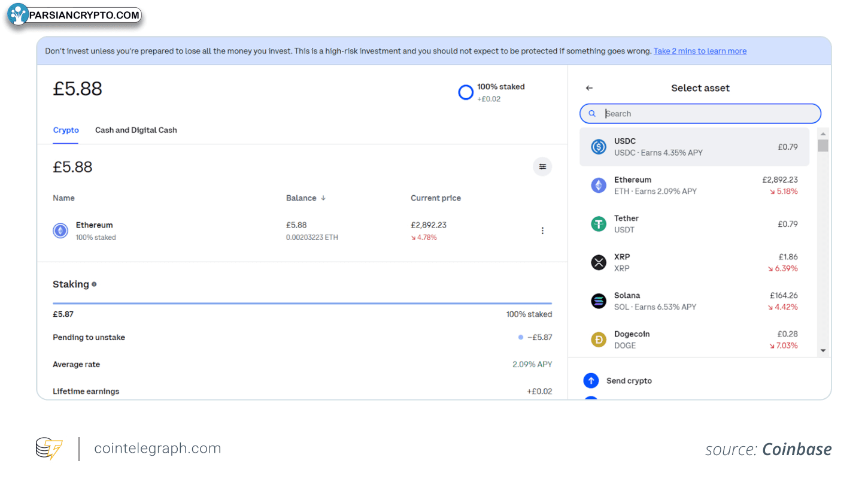Click the Send crypto option
868x497 pixels.
coord(629,381)
